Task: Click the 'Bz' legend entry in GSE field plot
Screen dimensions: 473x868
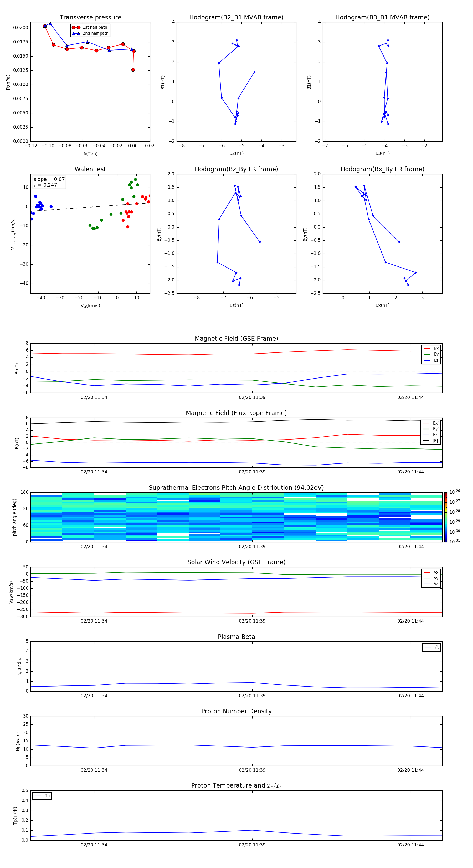Action: coord(431,360)
